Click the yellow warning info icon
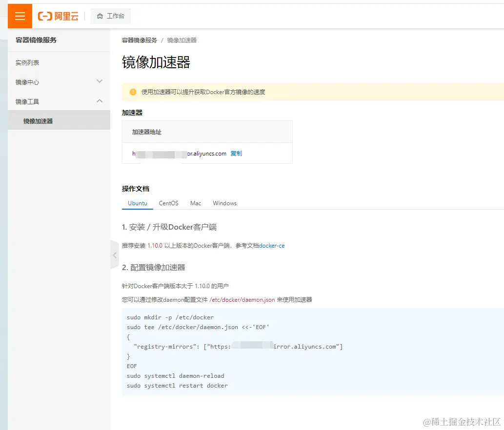Viewport: 504px width, 430px height. [x=133, y=92]
